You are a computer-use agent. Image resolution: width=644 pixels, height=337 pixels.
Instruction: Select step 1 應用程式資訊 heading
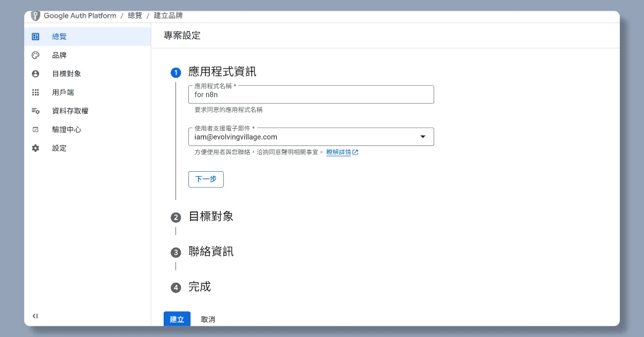pyautogui.click(x=222, y=72)
